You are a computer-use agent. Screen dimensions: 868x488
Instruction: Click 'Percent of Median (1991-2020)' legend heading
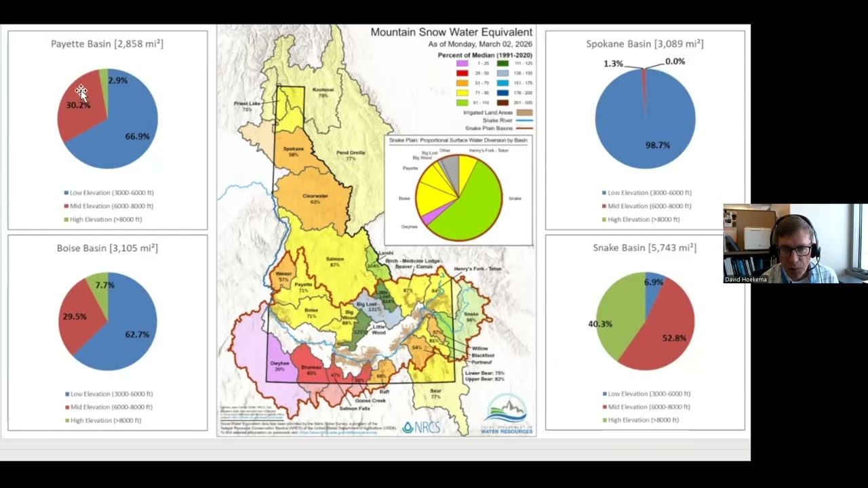click(485, 55)
